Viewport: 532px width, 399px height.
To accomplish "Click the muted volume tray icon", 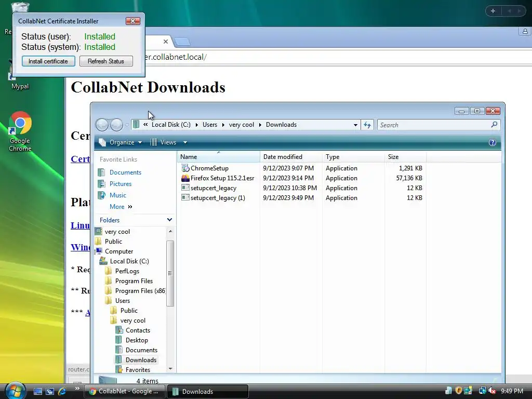I will (x=492, y=391).
